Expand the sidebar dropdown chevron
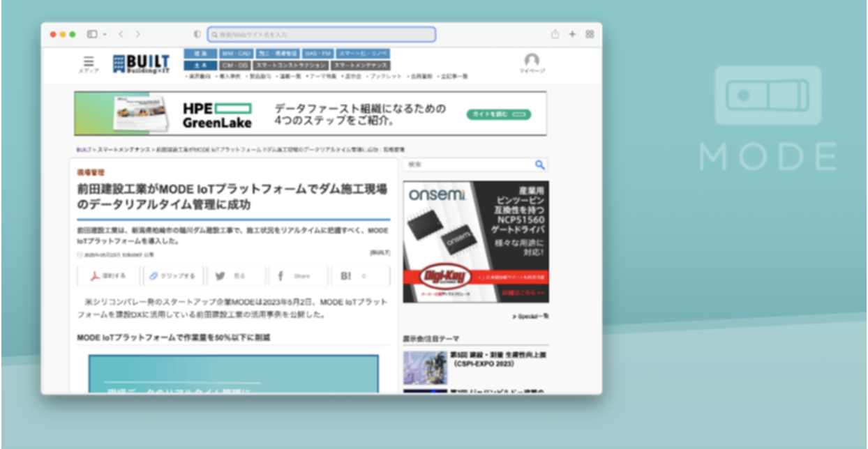Viewport: 868px width, 449px height. click(x=105, y=34)
